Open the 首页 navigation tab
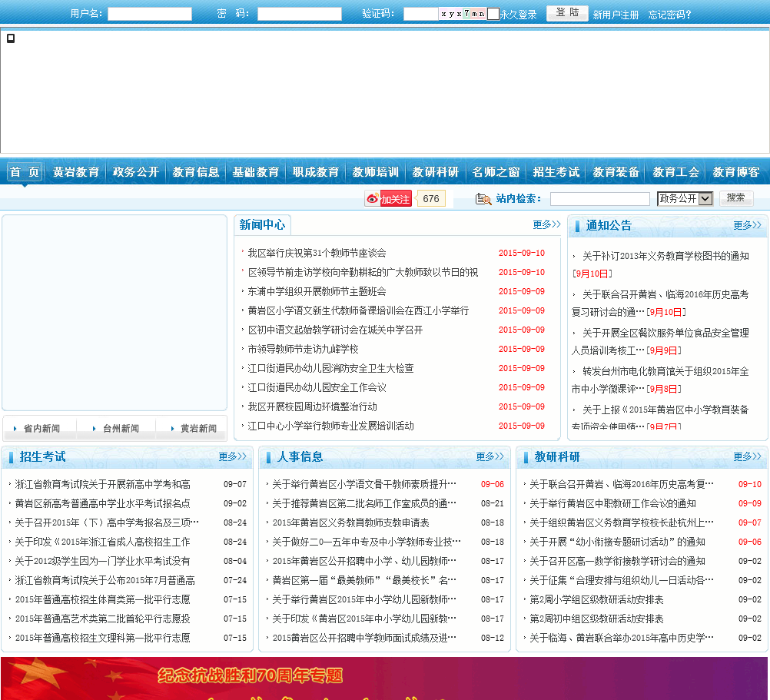Image resolution: width=770 pixels, height=700 pixels. click(x=25, y=172)
